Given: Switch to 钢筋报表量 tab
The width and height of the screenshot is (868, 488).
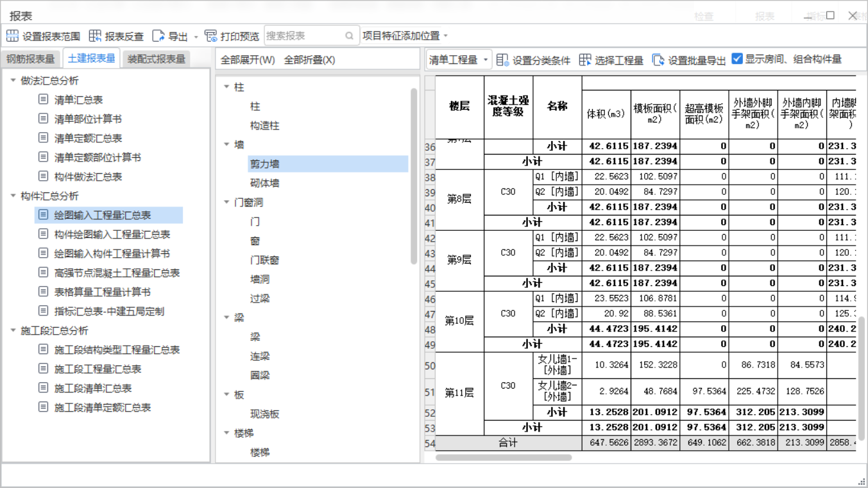Looking at the screenshot, I should pyautogui.click(x=31, y=59).
